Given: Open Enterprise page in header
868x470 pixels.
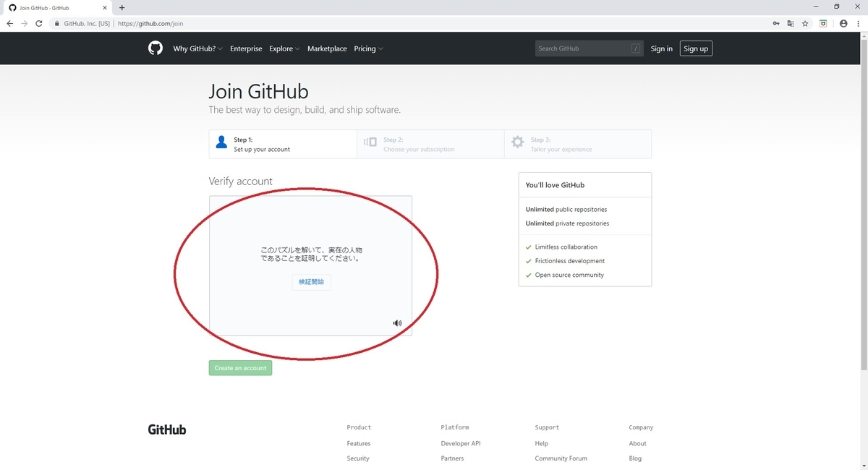Looking at the screenshot, I should tap(246, 48).
